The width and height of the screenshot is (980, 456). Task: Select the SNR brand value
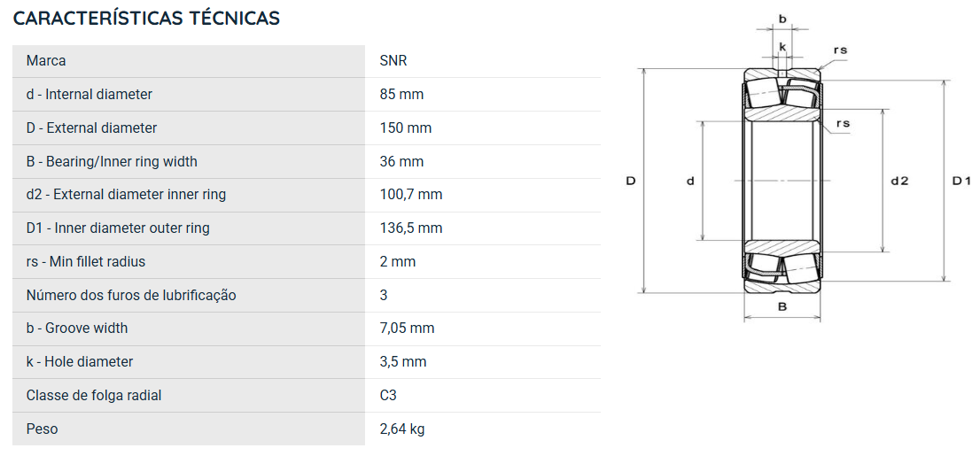[393, 60]
